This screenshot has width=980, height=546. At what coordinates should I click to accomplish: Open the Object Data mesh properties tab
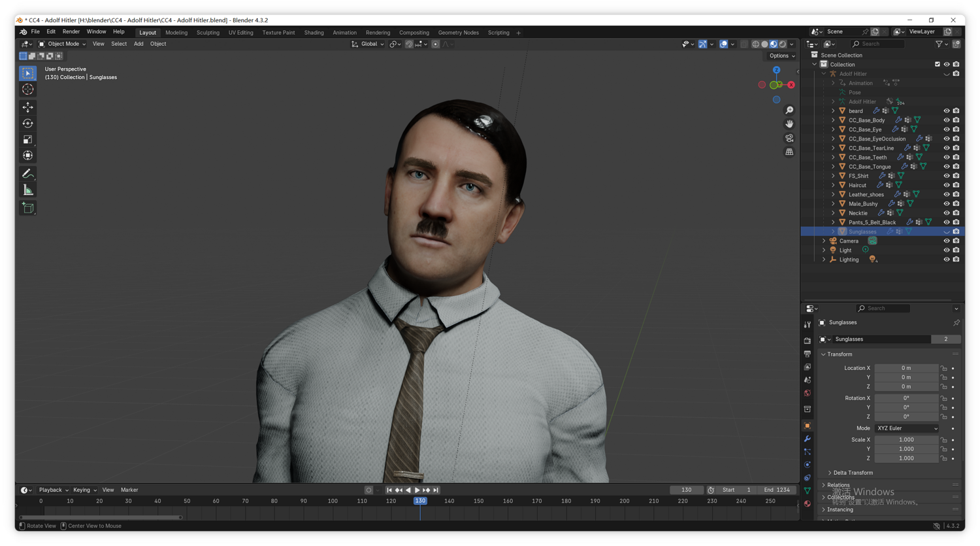[x=808, y=491]
